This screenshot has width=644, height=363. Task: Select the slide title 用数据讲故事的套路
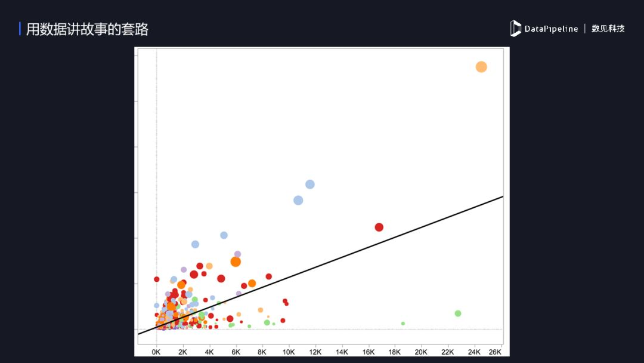[x=87, y=29]
